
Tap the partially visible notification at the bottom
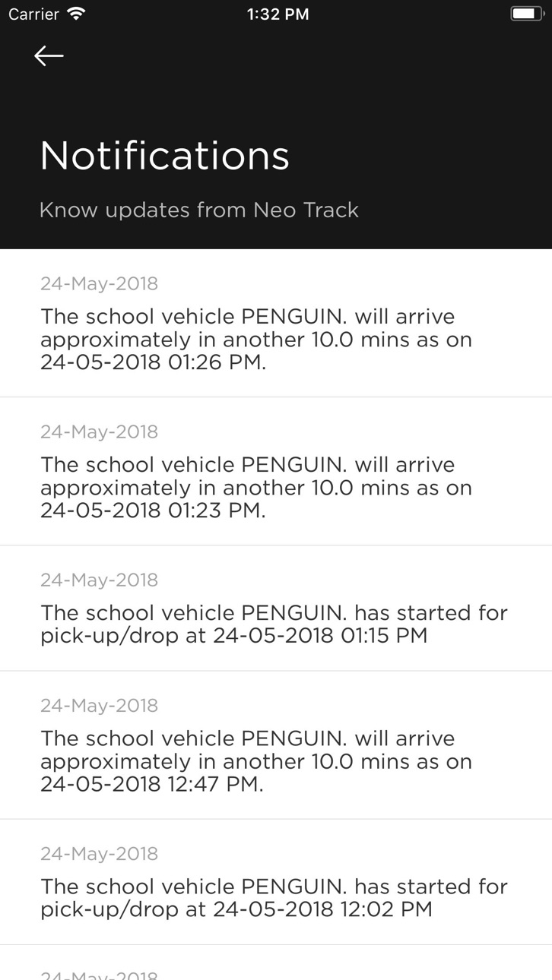point(276,963)
